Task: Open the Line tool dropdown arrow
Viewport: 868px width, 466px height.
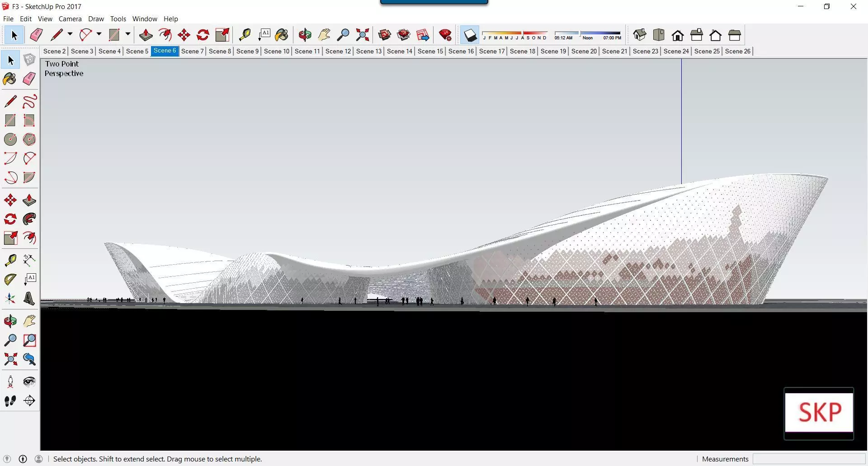Action: tap(70, 34)
